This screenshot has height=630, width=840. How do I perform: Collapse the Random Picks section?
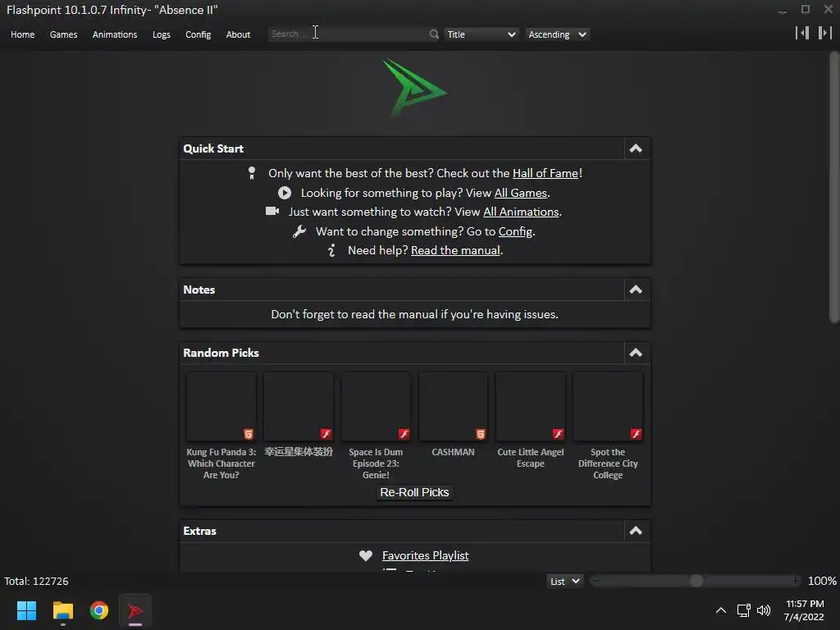click(x=636, y=353)
